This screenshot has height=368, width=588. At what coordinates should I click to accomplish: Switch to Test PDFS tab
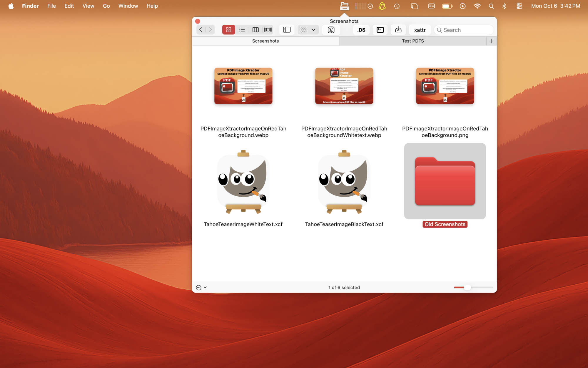(412, 41)
